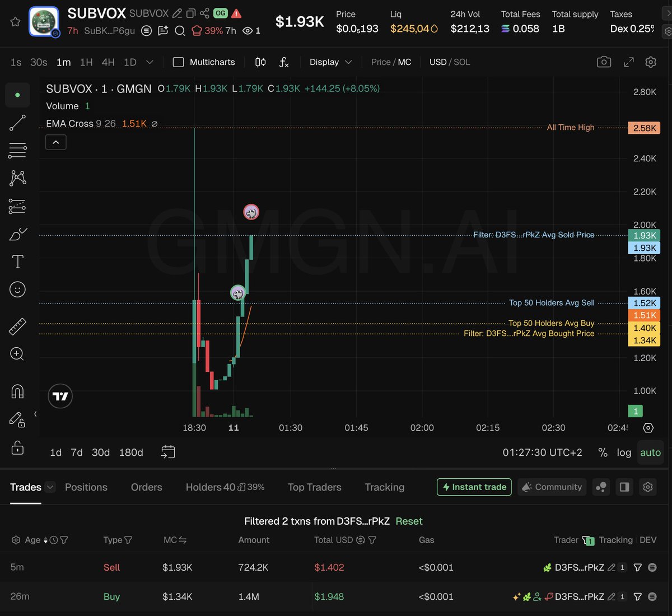
Task: Open the search magnifier icon in header
Action: [x=180, y=31]
